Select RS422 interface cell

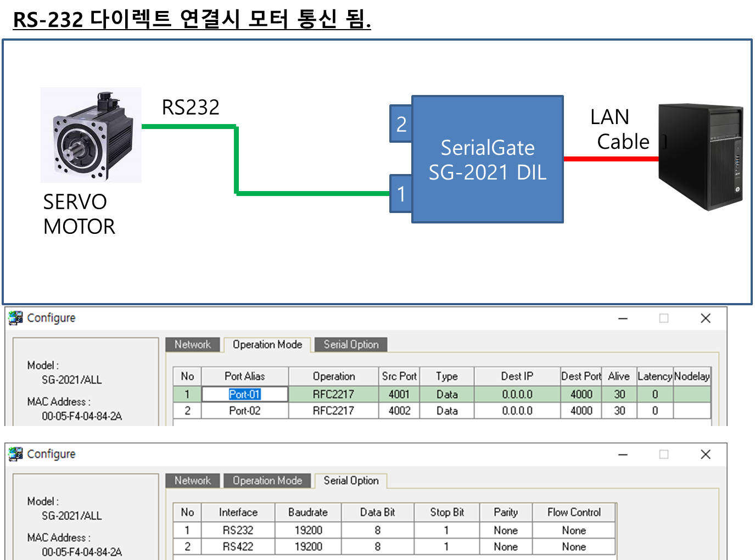238,547
